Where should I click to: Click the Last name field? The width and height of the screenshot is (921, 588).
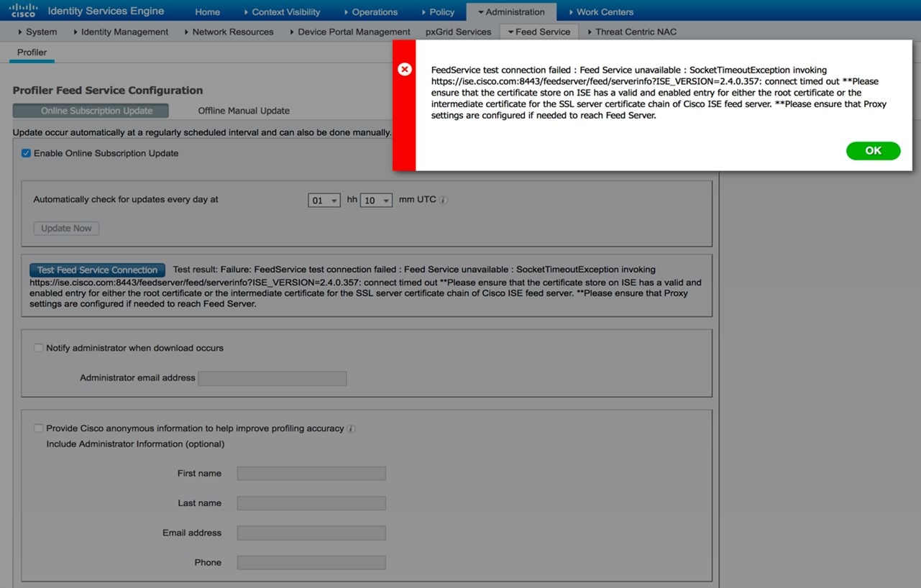311,503
